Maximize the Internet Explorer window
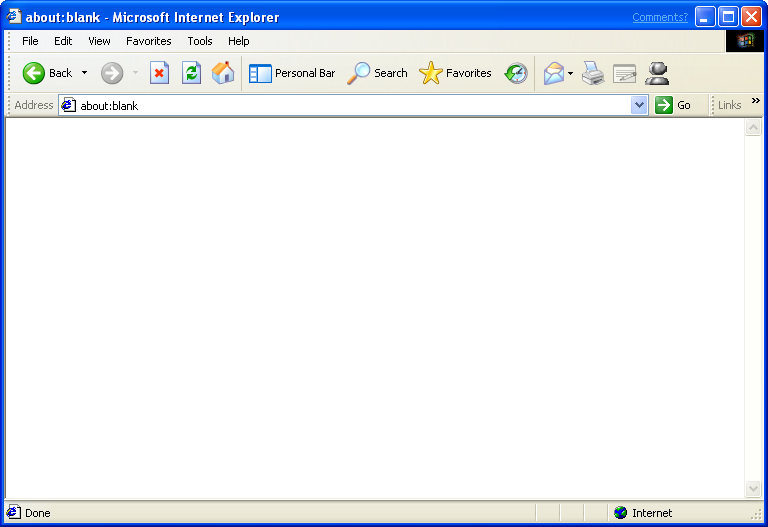 (728, 17)
